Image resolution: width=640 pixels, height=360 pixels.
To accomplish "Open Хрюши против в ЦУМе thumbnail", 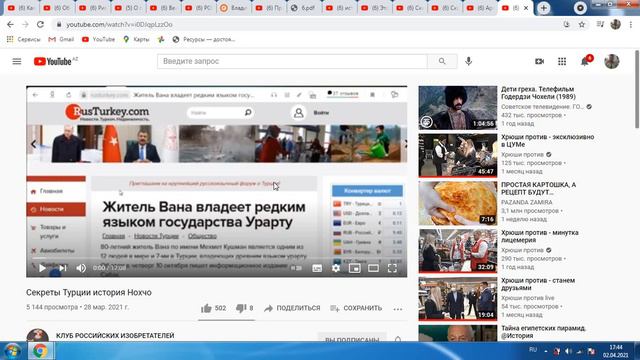I will coord(458,156).
